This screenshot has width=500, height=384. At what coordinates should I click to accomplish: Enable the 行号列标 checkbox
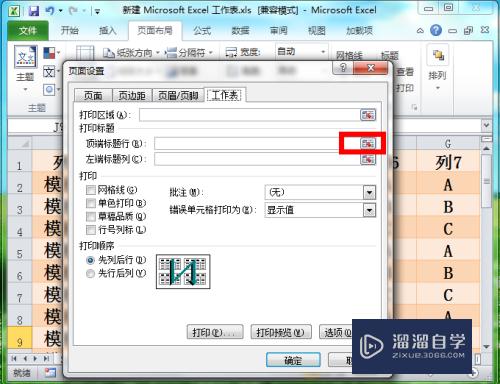91,230
